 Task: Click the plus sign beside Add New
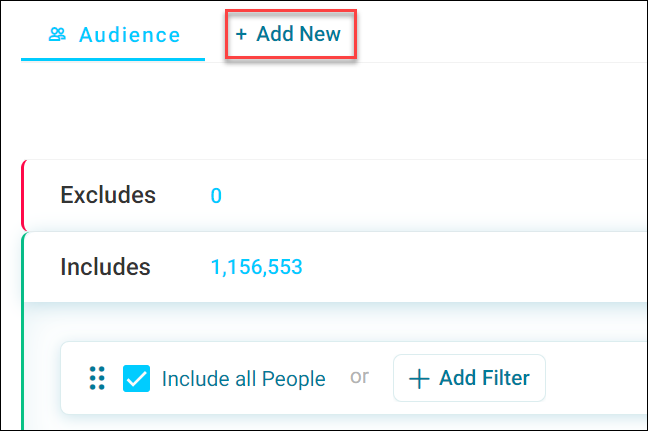[241, 34]
